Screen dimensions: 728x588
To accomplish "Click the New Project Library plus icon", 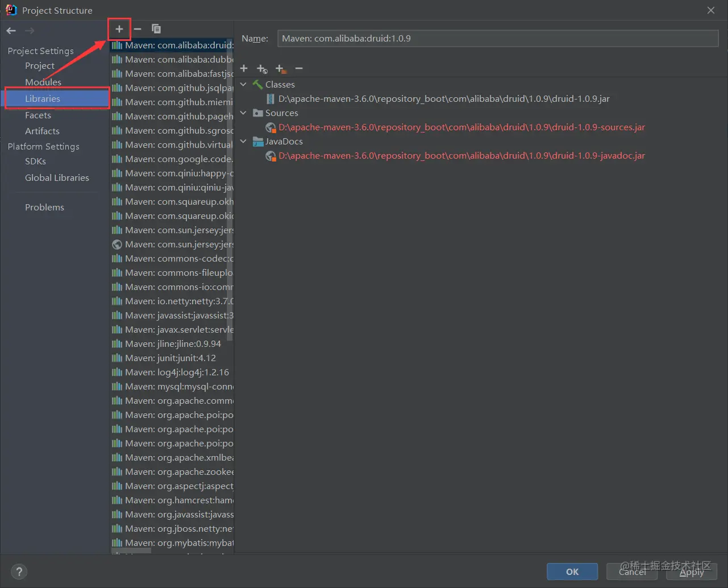I will click(119, 29).
